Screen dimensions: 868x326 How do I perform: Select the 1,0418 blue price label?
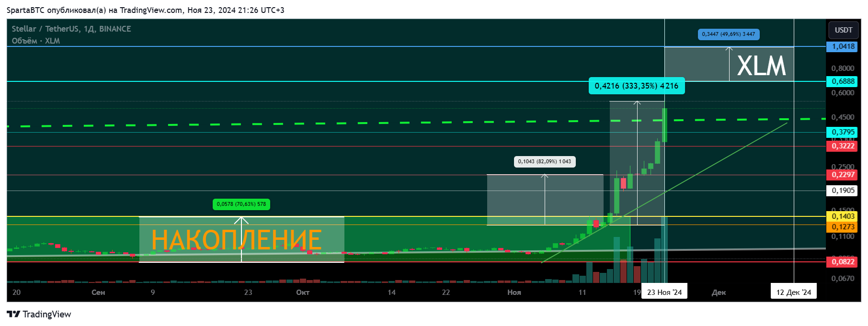click(842, 46)
